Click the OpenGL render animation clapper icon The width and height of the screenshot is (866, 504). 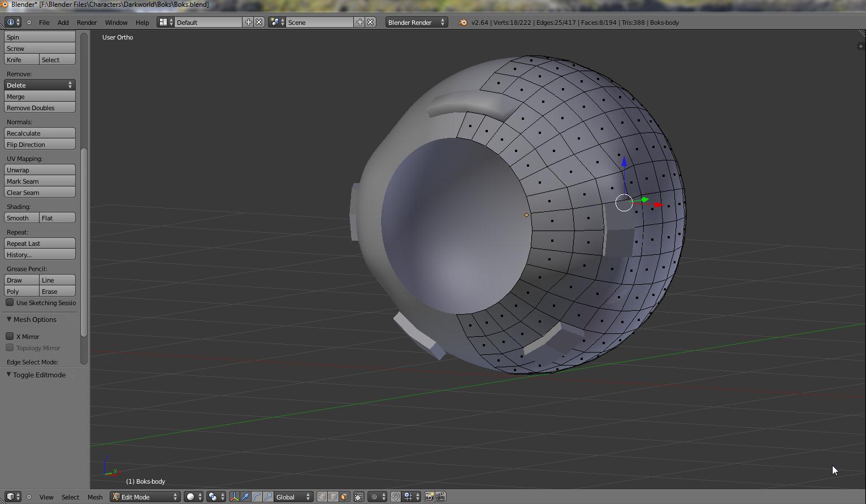tap(440, 497)
